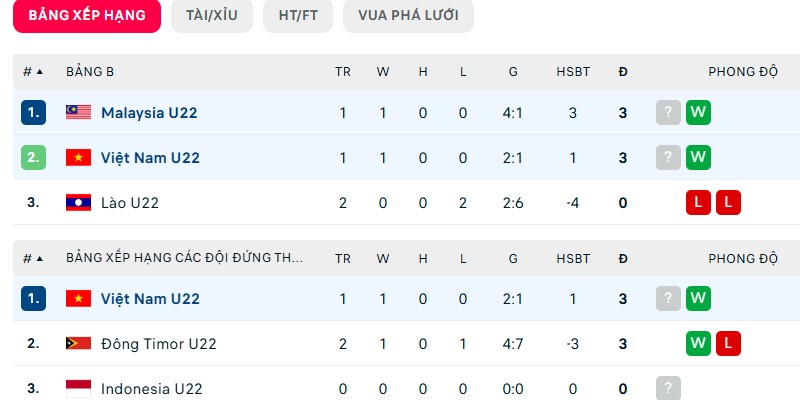800x400 pixels.
Task: Select the Bảng xếp hạng tab
Action: (87, 16)
